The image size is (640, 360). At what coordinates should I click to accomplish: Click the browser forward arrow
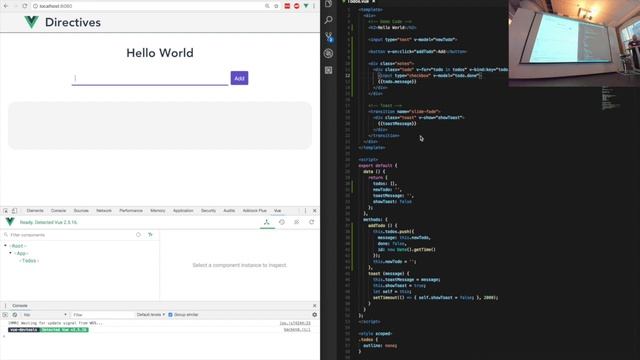[x=16, y=6]
